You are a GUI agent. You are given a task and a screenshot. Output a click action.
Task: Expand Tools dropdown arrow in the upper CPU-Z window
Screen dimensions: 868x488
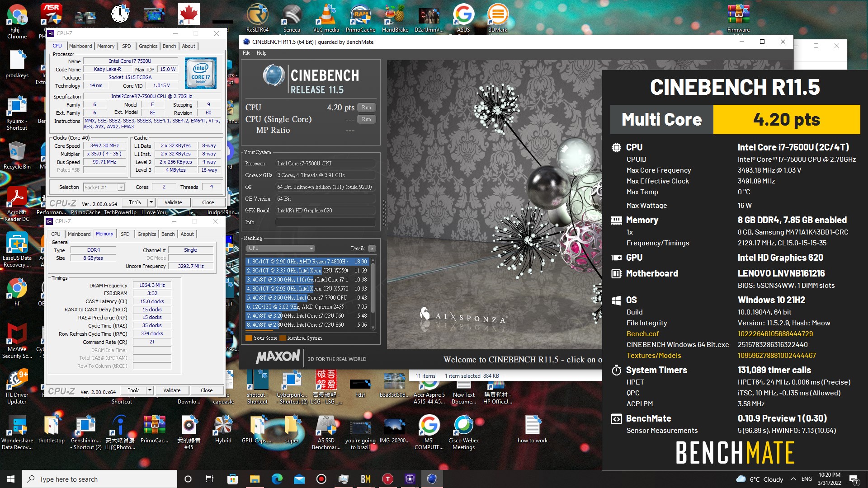151,202
